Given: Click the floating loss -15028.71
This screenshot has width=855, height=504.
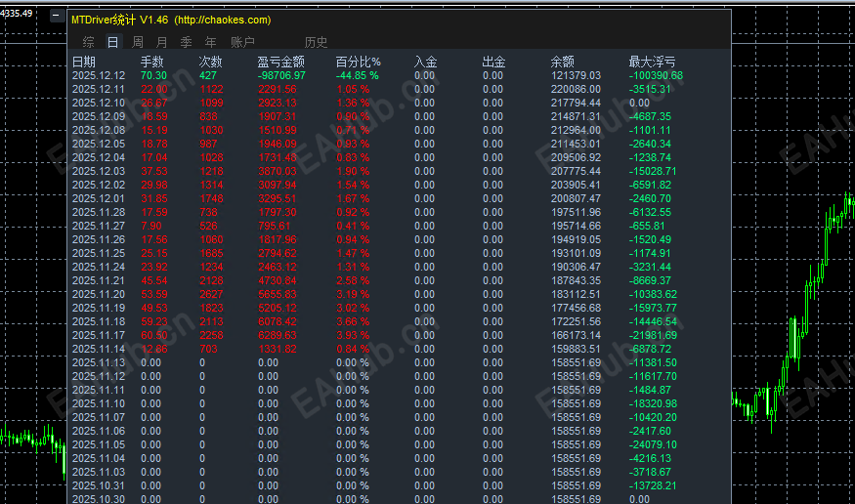Looking at the screenshot, I should tap(653, 171).
